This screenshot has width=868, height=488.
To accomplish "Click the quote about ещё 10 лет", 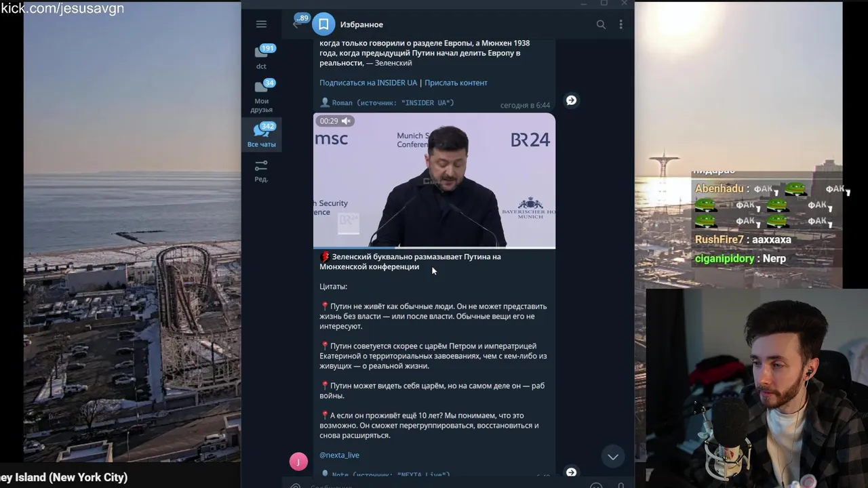I will click(x=429, y=426).
